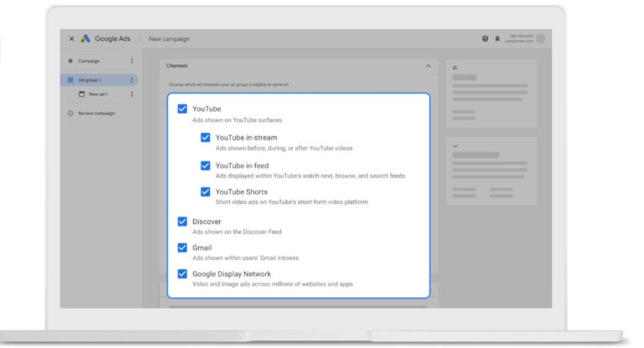The image size is (644, 348).
Task: Click the YouTube in-stream label
Action: coord(246,138)
